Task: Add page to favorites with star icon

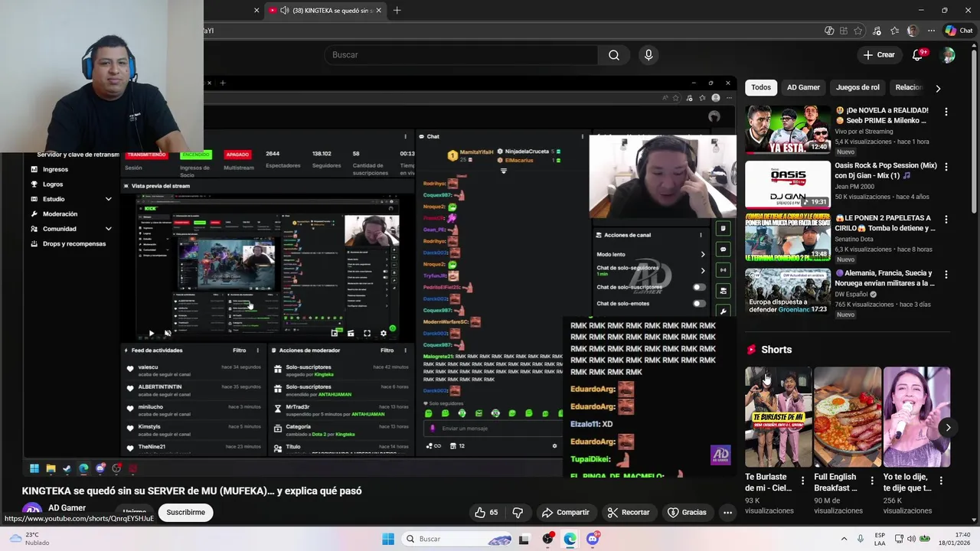Action: click(858, 31)
